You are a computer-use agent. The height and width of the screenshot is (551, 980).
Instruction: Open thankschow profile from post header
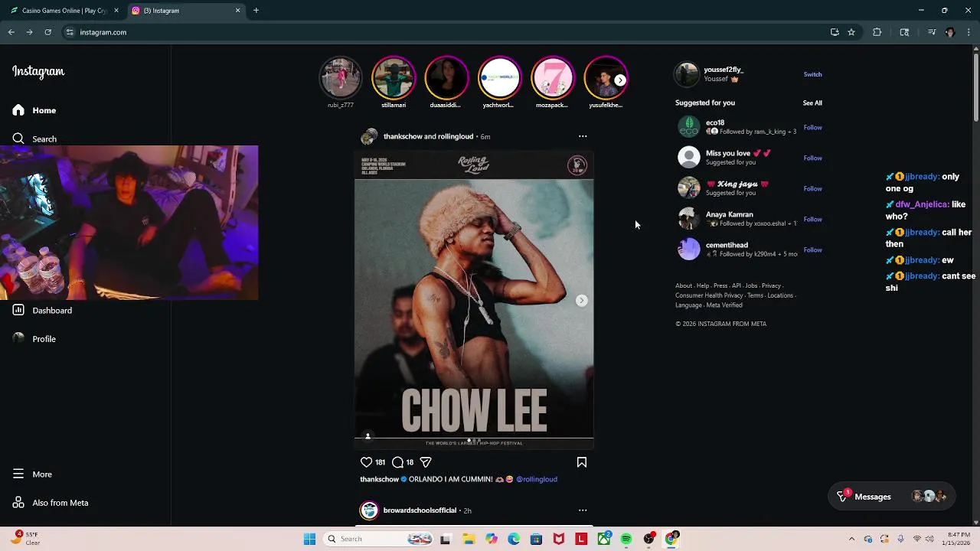[x=403, y=136]
